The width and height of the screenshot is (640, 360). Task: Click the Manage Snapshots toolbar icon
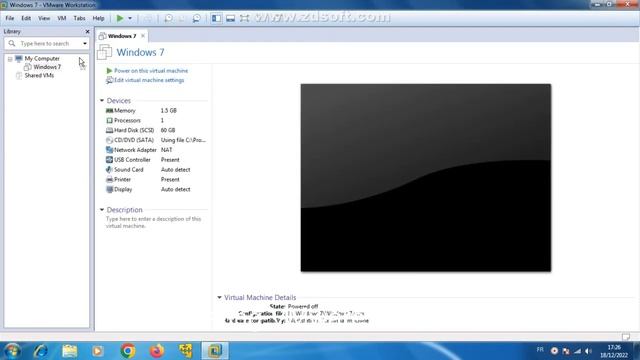(x=196, y=18)
